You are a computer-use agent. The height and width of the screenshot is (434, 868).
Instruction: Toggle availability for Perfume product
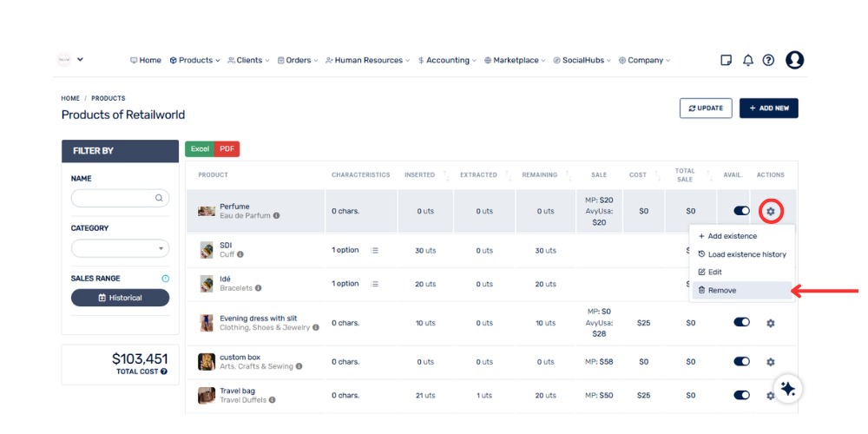(741, 211)
